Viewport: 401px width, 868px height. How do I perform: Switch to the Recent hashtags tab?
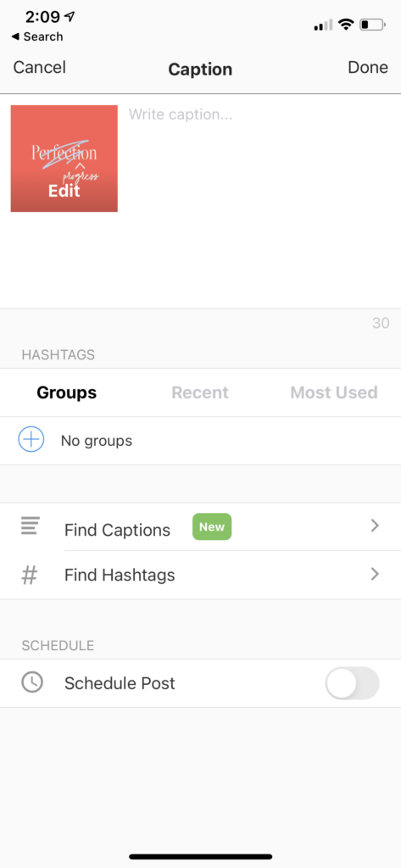click(x=200, y=392)
